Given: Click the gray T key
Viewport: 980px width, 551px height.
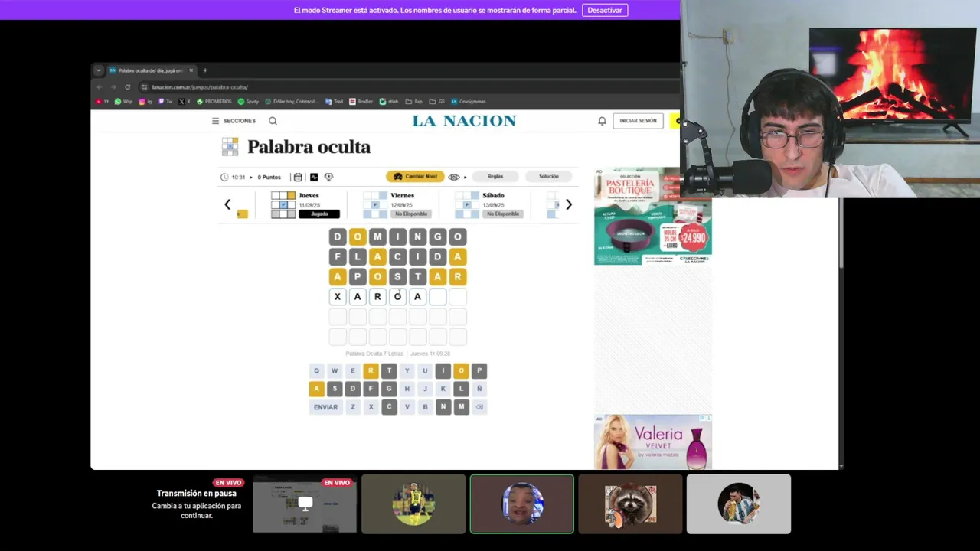Looking at the screenshot, I should [389, 371].
